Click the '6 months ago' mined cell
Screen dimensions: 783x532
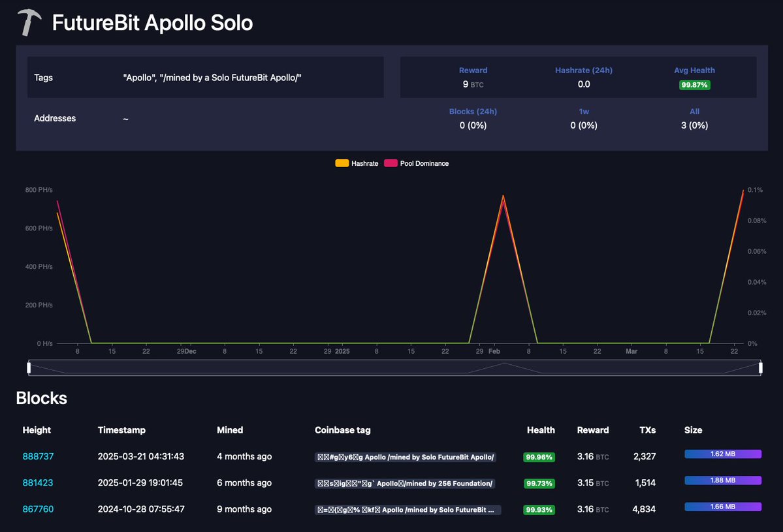(x=244, y=482)
